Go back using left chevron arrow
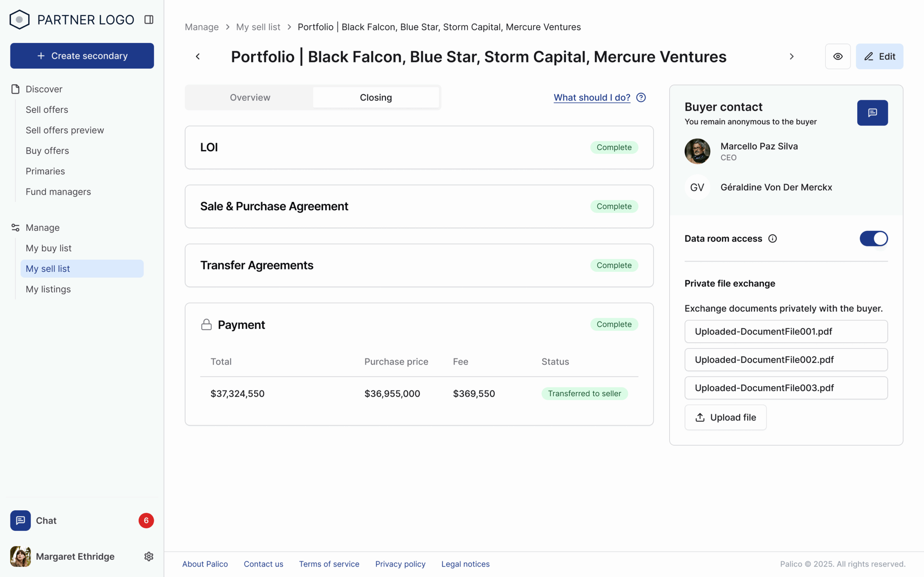This screenshot has width=924, height=577. 198,57
